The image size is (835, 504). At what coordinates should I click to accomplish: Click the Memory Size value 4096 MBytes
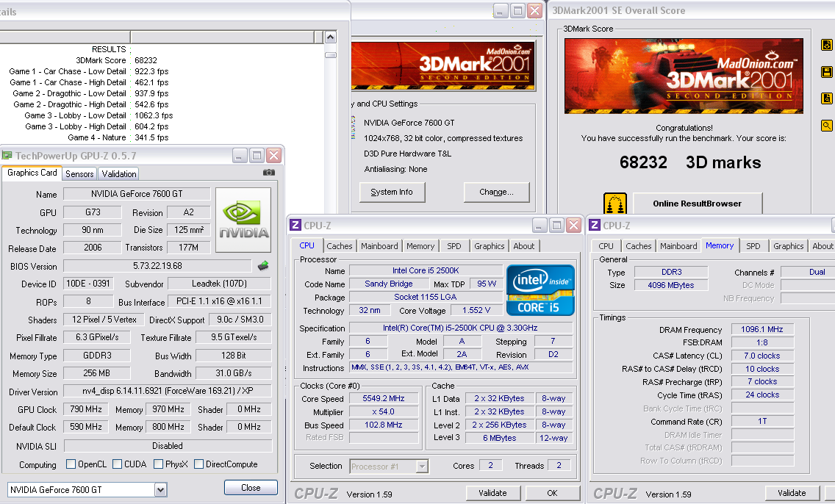[671, 285]
